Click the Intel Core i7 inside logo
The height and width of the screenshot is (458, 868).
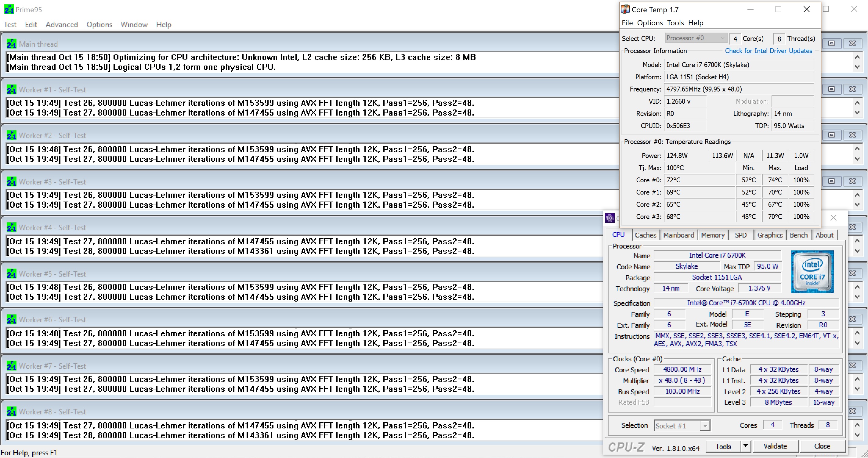coord(812,271)
